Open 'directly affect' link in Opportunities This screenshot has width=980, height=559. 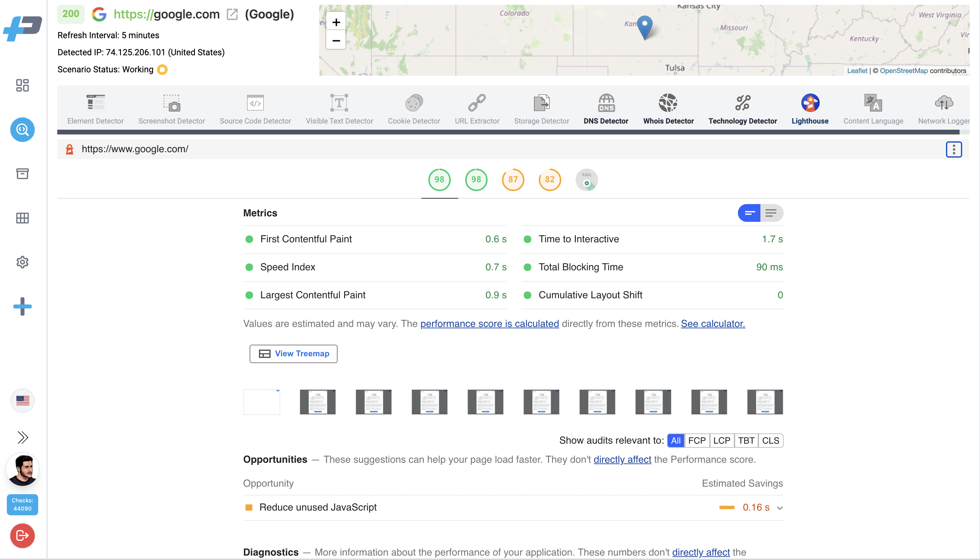pyautogui.click(x=622, y=460)
